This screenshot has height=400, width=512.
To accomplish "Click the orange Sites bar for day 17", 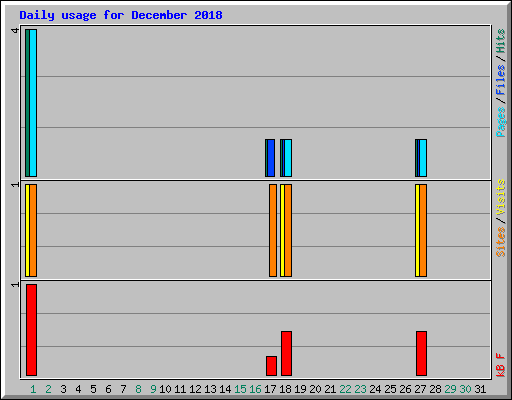I will (x=273, y=230).
